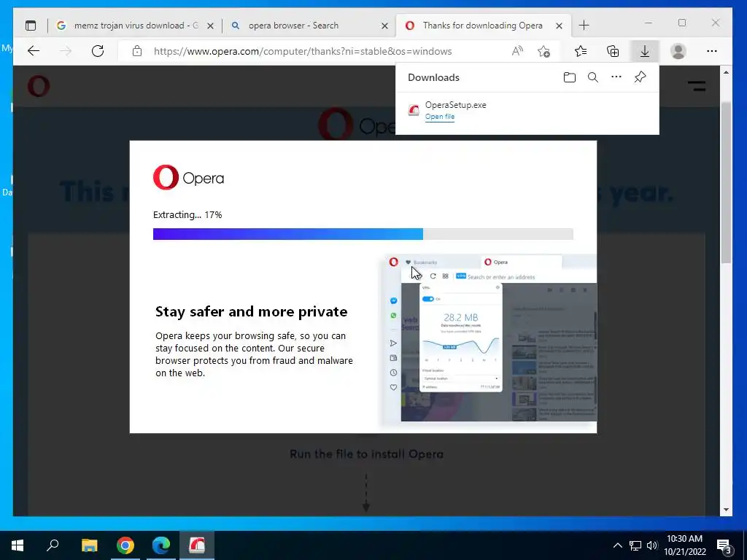The image size is (747, 560).
Task: Open a new browser tab
Action: coord(584,26)
